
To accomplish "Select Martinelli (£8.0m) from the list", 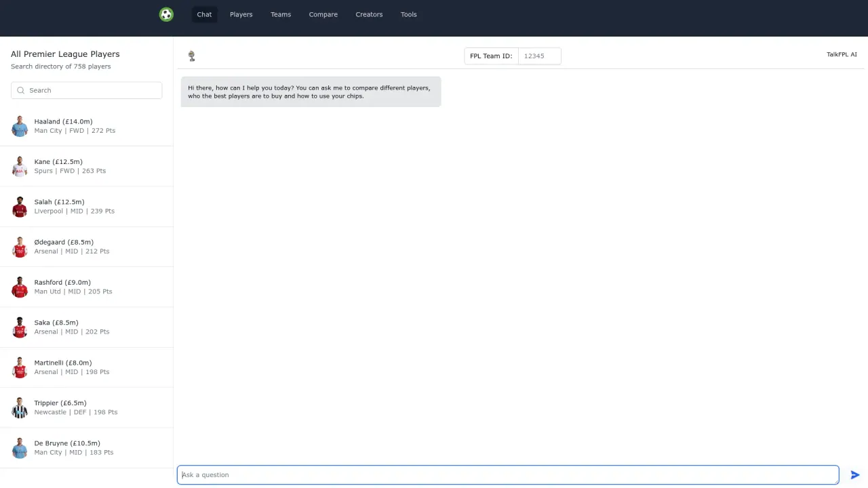I will (87, 367).
